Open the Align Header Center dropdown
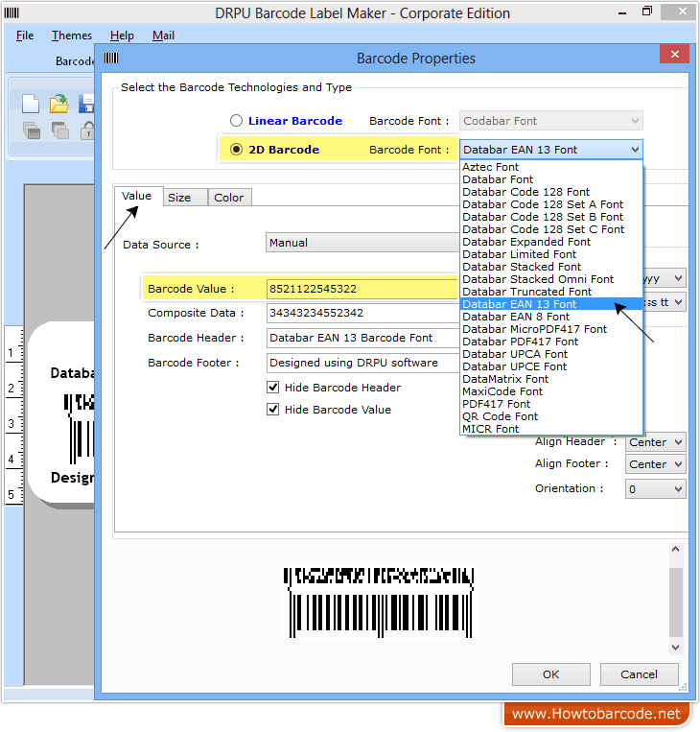Image resolution: width=700 pixels, height=732 pixels. (655, 442)
